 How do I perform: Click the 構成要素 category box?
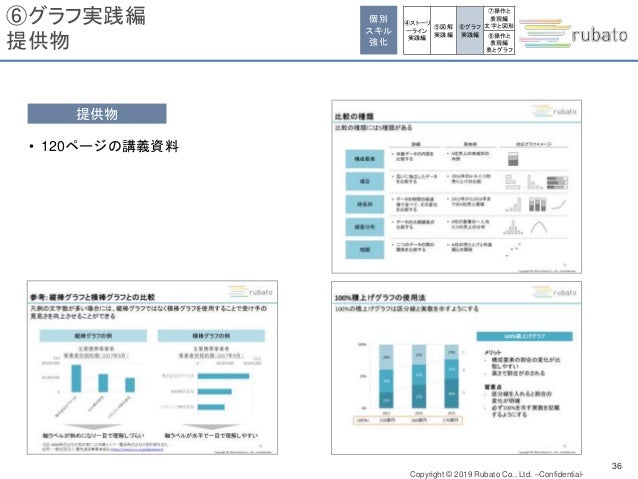coord(365,159)
